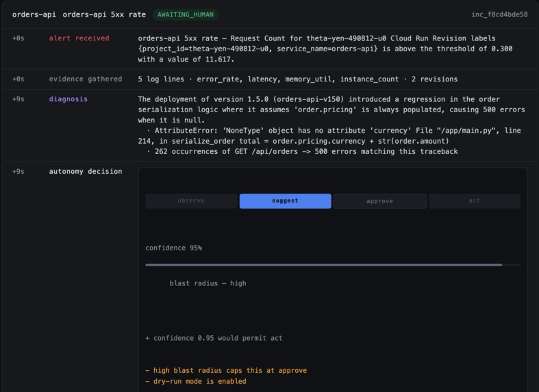Click 'confidence 0.95 would permit act' line
The height and width of the screenshot is (392, 539).
(214, 338)
